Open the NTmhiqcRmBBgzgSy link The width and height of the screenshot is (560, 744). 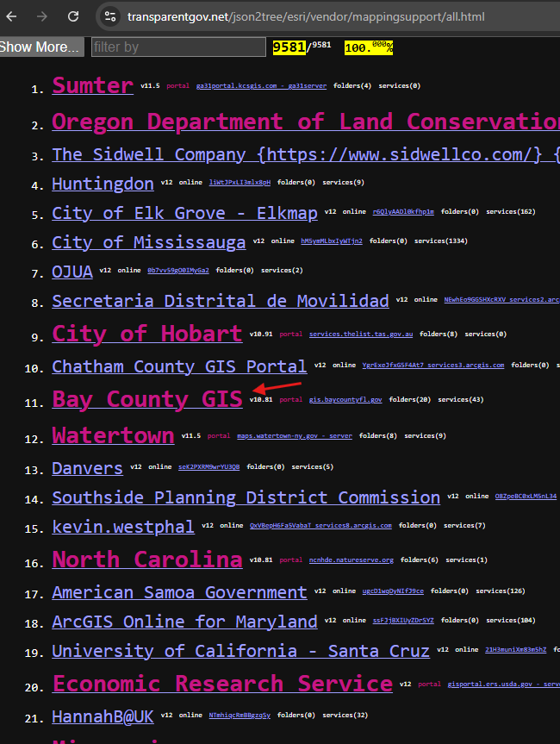[240, 716]
